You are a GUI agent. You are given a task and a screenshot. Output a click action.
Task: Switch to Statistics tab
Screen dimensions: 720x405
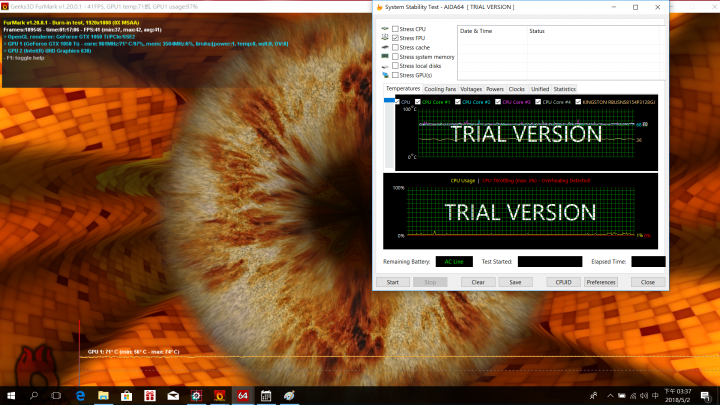coord(564,89)
